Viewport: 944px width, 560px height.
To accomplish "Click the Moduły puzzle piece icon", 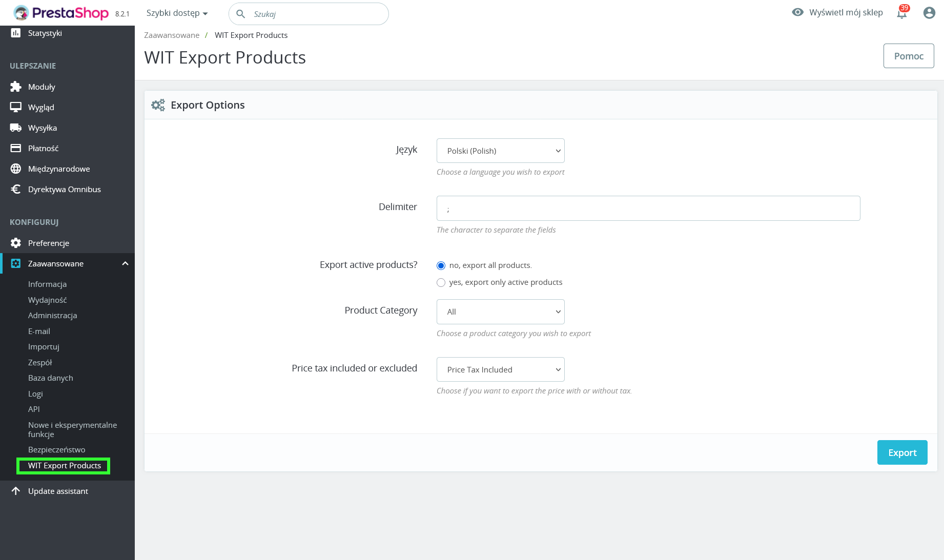I will [16, 87].
